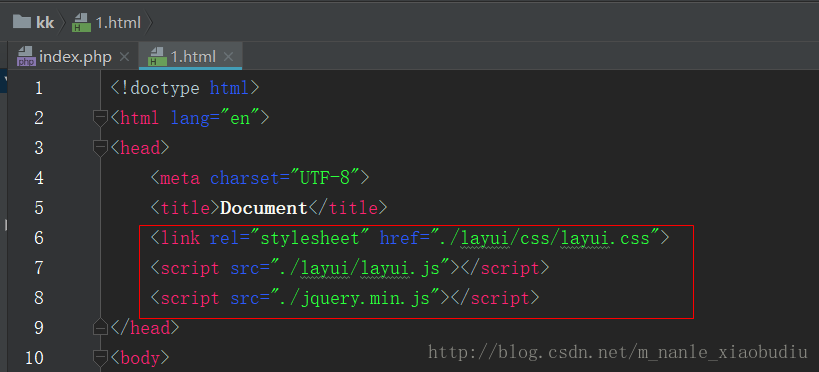Image resolution: width=819 pixels, height=372 pixels.
Task: Place cursor in the doctype html declaration
Action: tap(185, 88)
